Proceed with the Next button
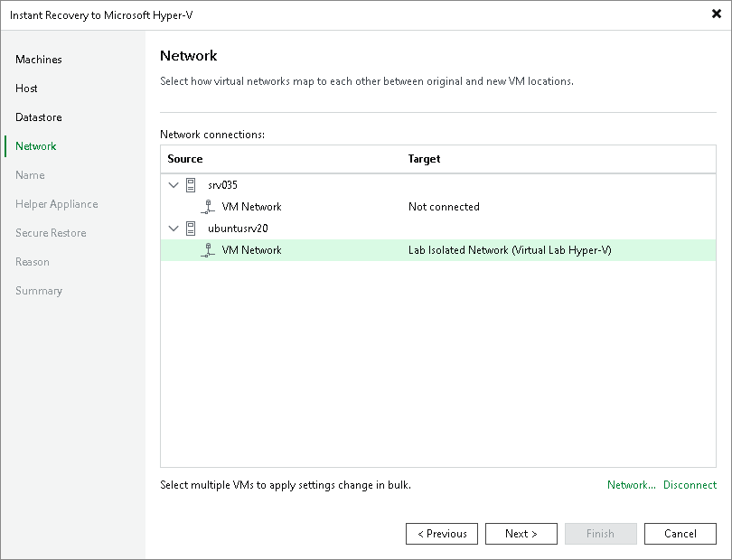This screenshot has width=732, height=560. [x=521, y=534]
